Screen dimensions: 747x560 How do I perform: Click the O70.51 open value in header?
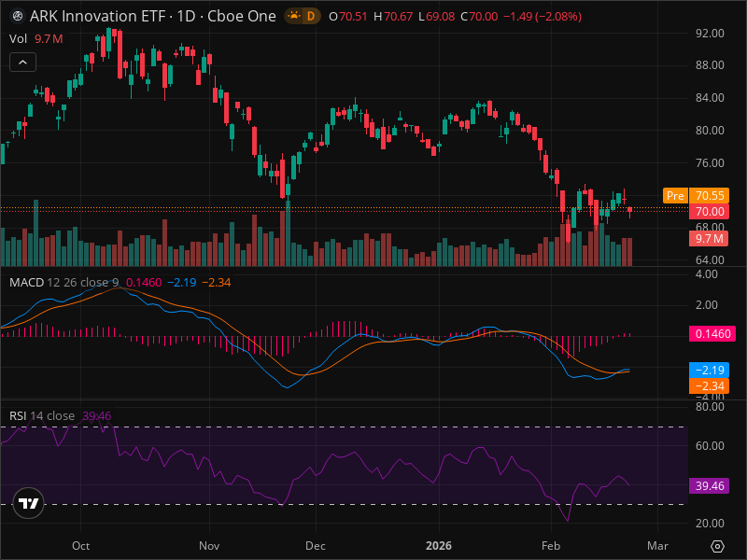[x=348, y=17]
